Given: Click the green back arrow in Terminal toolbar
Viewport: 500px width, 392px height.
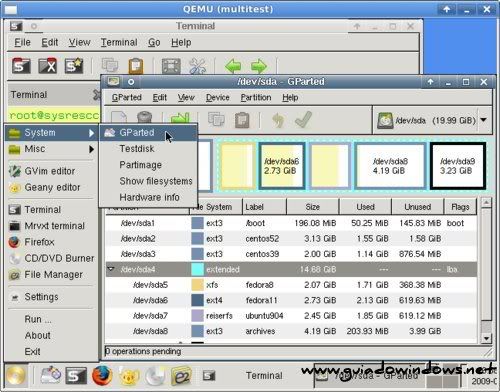Looking at the screenshot, I should pos(233,66).
